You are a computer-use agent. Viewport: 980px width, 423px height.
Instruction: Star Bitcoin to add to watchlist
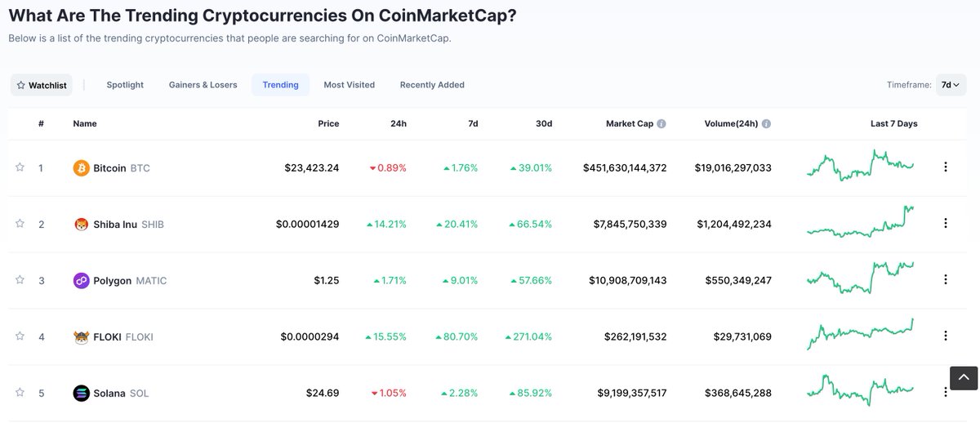click(x=20, y=167)
